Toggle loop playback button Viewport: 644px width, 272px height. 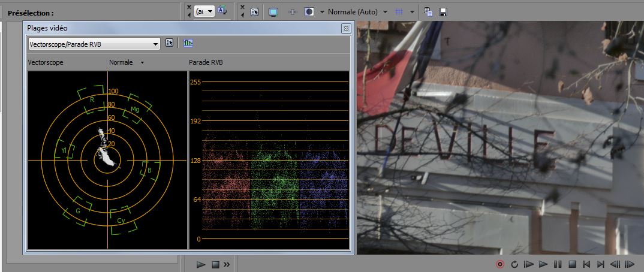tap(514, 264)
